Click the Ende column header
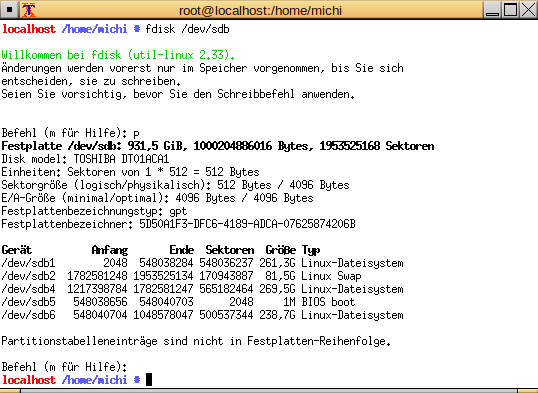Viewport: 538px width, 393px height. [x=182, y=250]
